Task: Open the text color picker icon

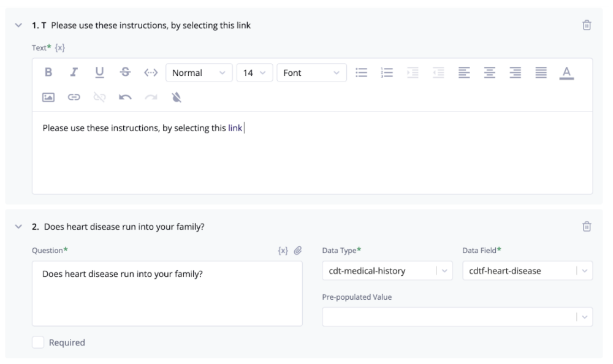Action: tap(566, 72)
